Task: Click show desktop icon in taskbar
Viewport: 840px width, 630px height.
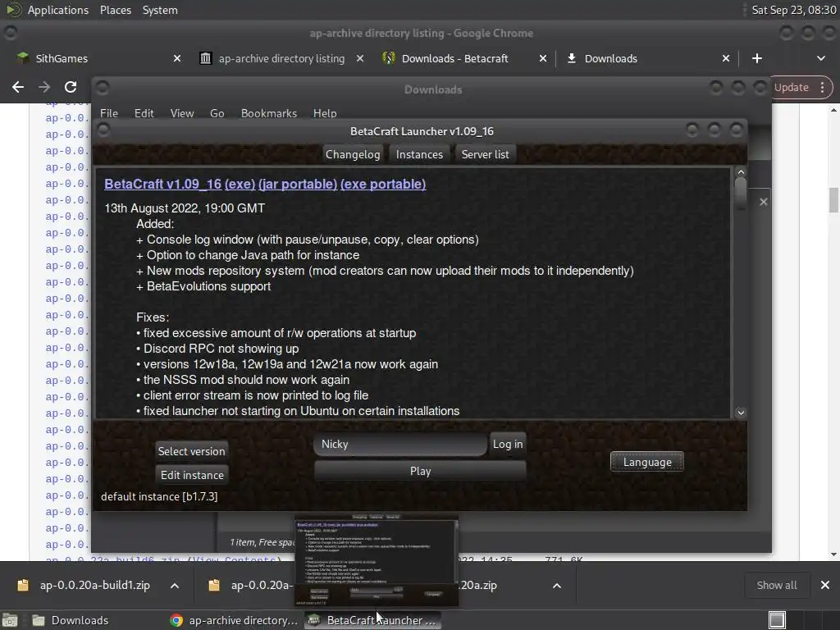Action: pos(10,620)
